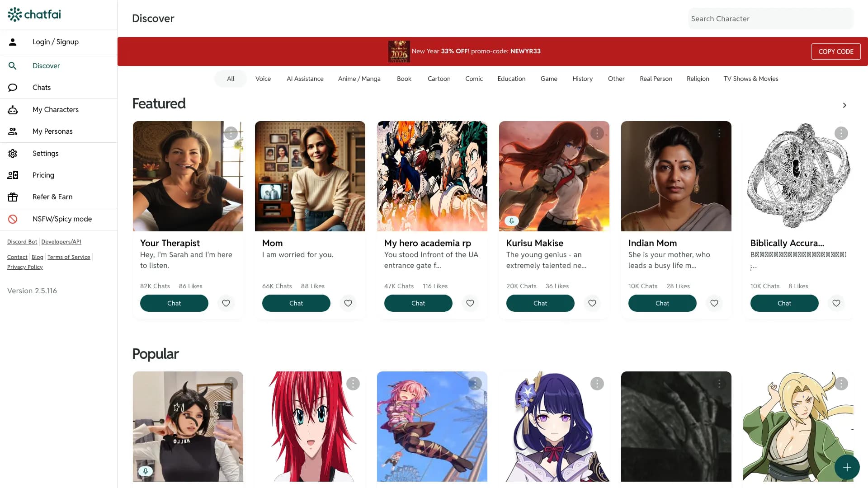Filter characters by Game
This screenshot has height=488, width=868.
549,79
